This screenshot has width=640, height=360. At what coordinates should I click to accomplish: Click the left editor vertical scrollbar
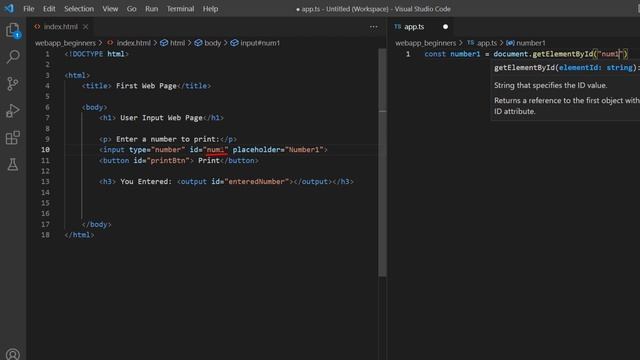tap(382, 163)
